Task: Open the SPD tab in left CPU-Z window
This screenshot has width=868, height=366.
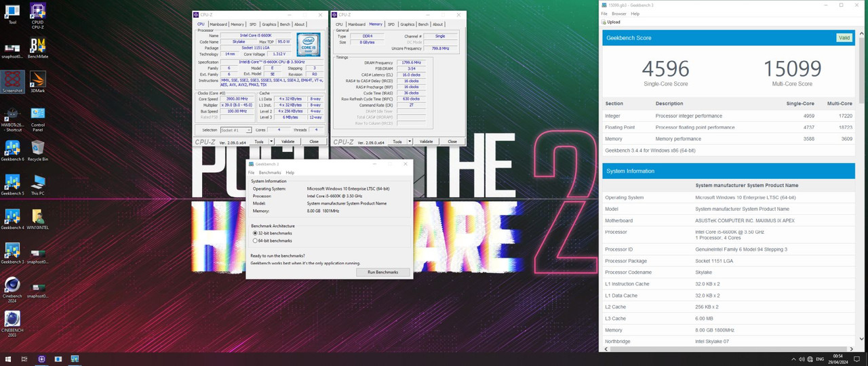Action: click(253, 24)
